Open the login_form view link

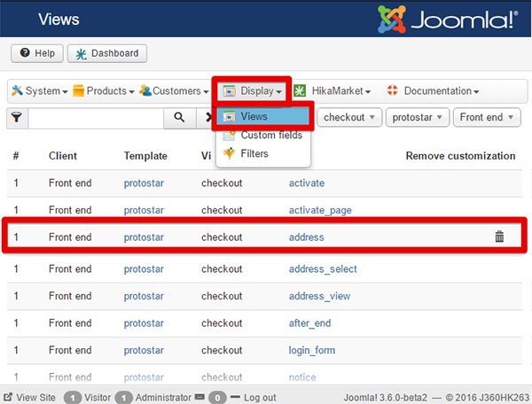(311, 351)
